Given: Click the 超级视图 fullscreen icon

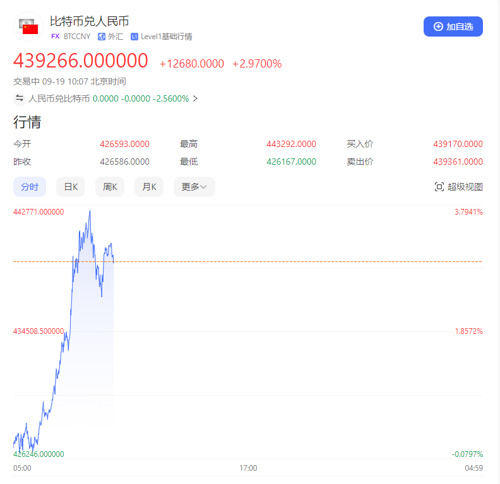Looking at the screenshot, I should [x=439, y=187].
